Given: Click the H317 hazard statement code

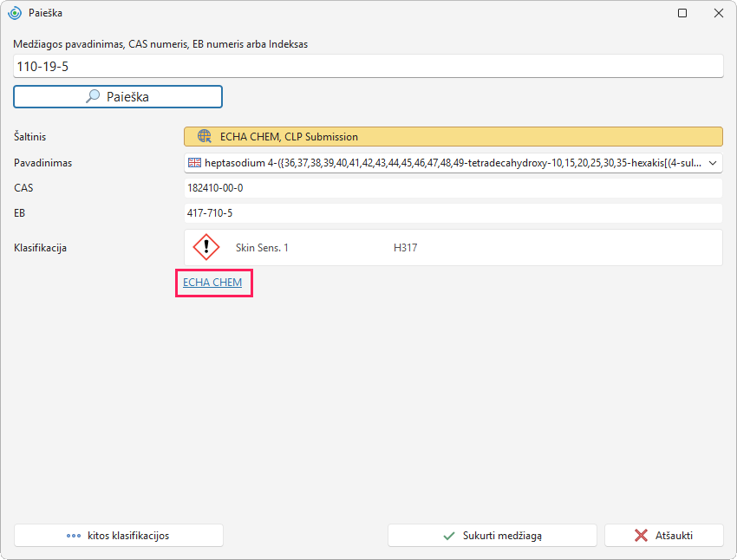Looking at the screenshot, I should tap(405, 248).
